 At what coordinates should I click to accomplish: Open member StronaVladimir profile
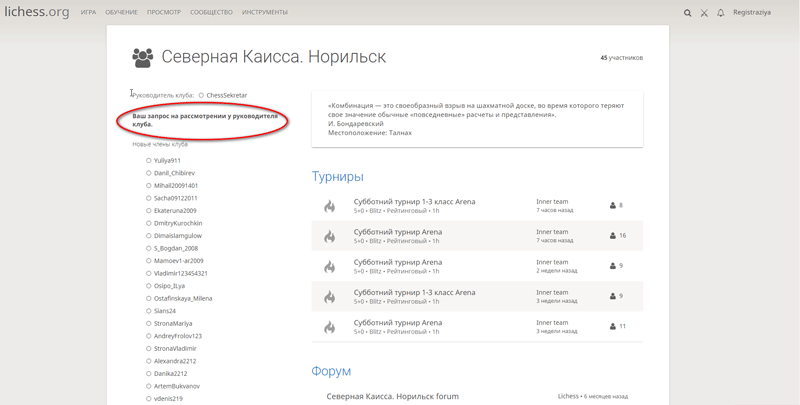(175, 349)
